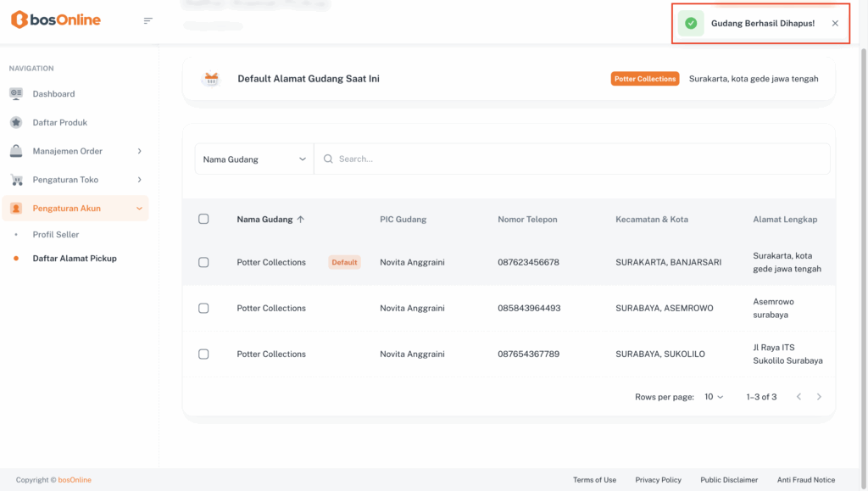Collapse the Pengaturan Akun menu
Screen dimensions: 868x491
[139, 208]
